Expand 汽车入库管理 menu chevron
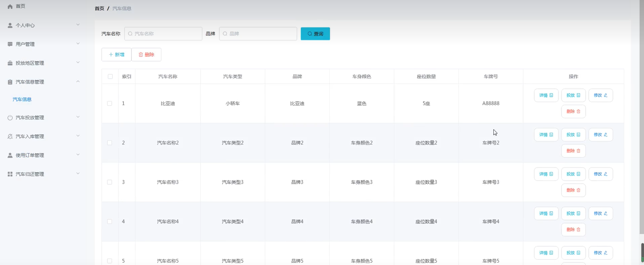The width and height of the screenshot is (644, 265). (x=78, y=136)
